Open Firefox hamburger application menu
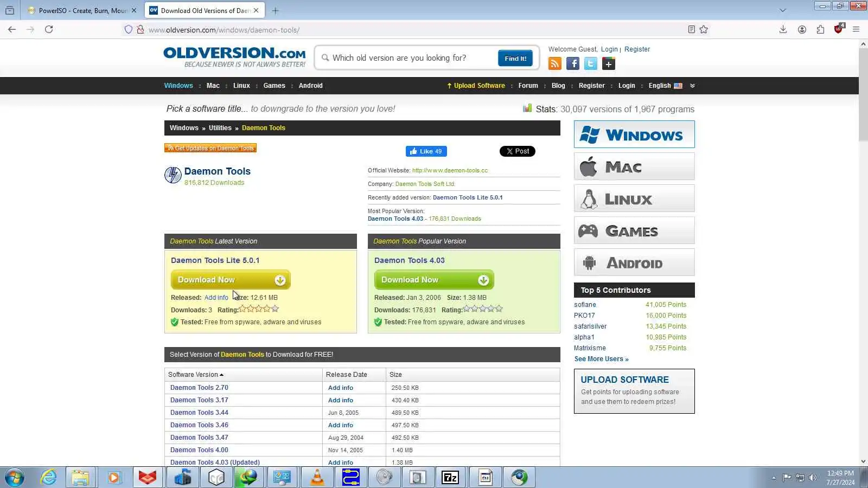The height and width of the screenshot is (488, 868). click(x=856, y=29)
